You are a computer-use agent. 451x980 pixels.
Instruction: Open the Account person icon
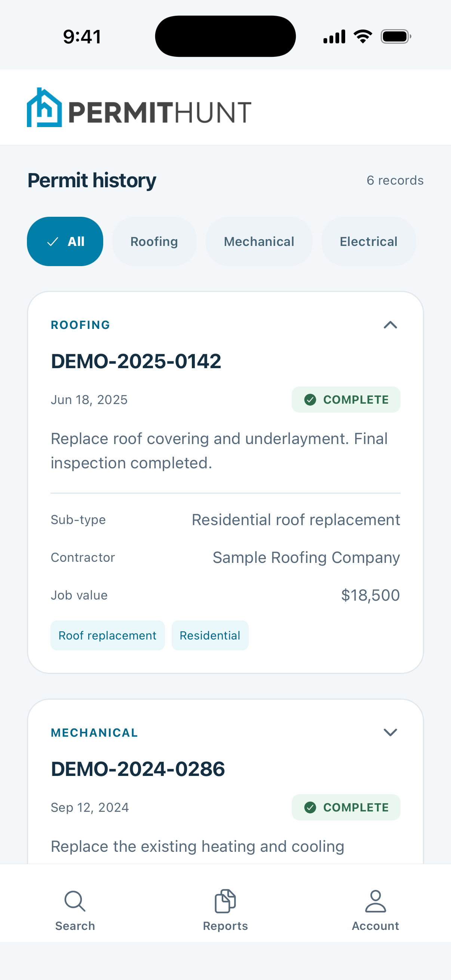tap(375, 901)
